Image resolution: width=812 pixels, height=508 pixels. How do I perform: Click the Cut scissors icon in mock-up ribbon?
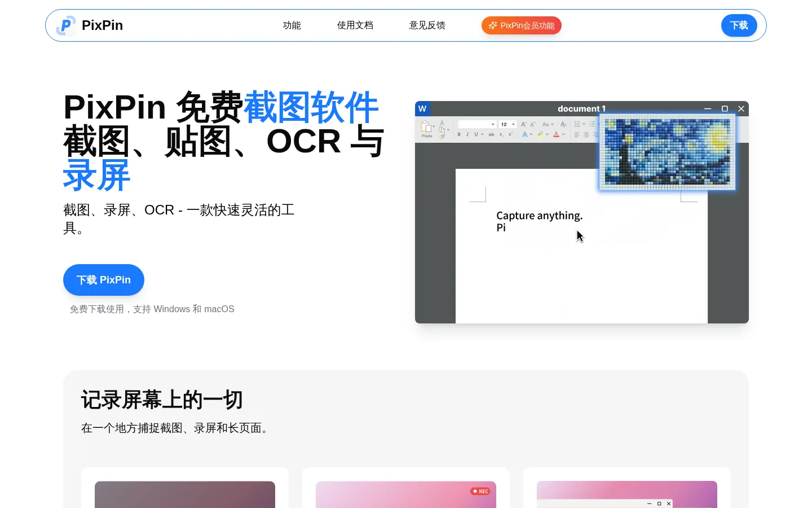click(x=442, y=123)
